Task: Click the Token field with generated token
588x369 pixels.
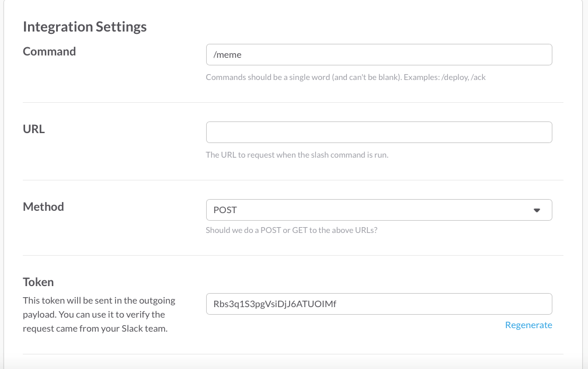Action: pos(379,304)
